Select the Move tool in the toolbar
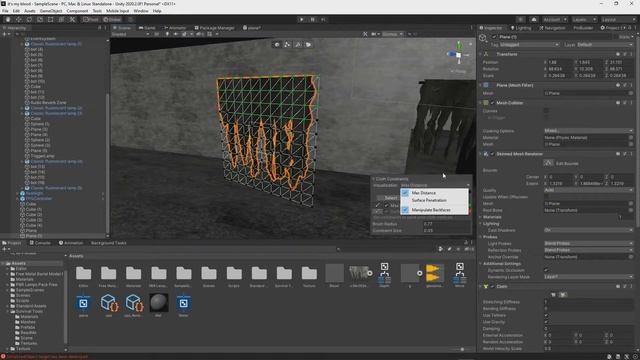 [x=18, y=19]
